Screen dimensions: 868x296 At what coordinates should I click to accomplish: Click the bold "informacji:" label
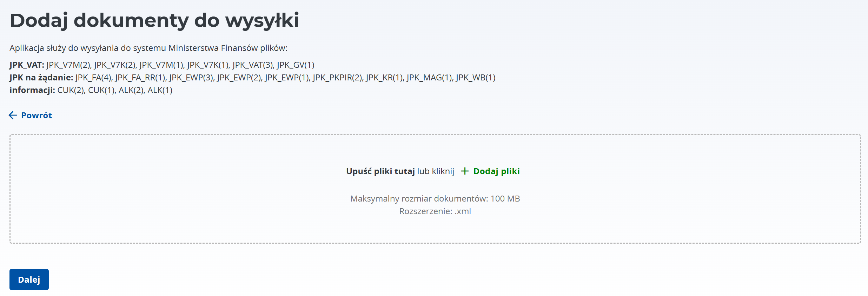(x=32, y=90)
